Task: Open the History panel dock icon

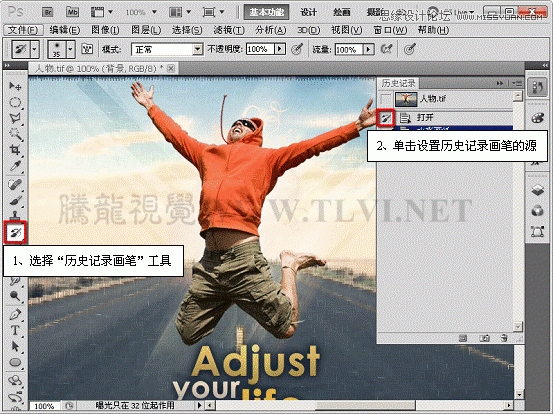Action: click(537, 87)
